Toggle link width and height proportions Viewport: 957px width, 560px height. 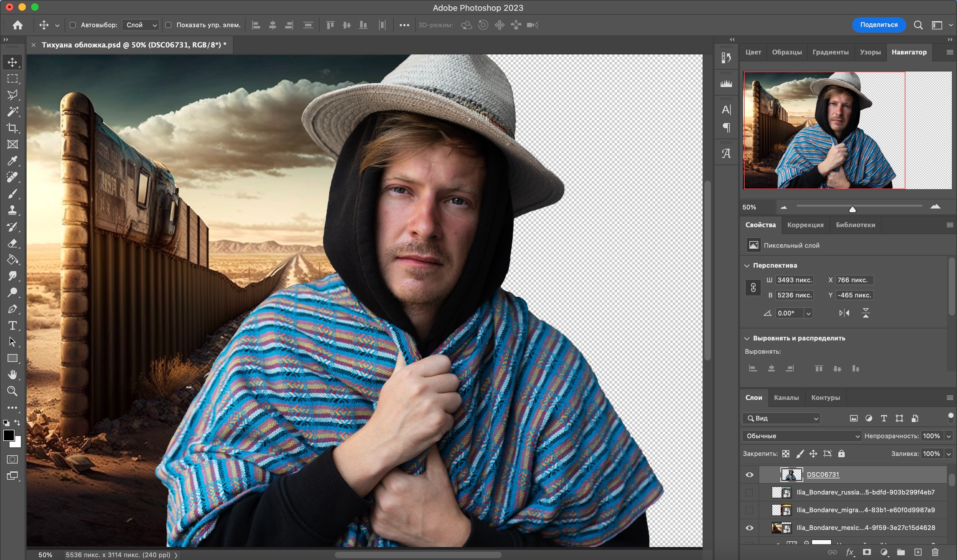click(753, 287)
